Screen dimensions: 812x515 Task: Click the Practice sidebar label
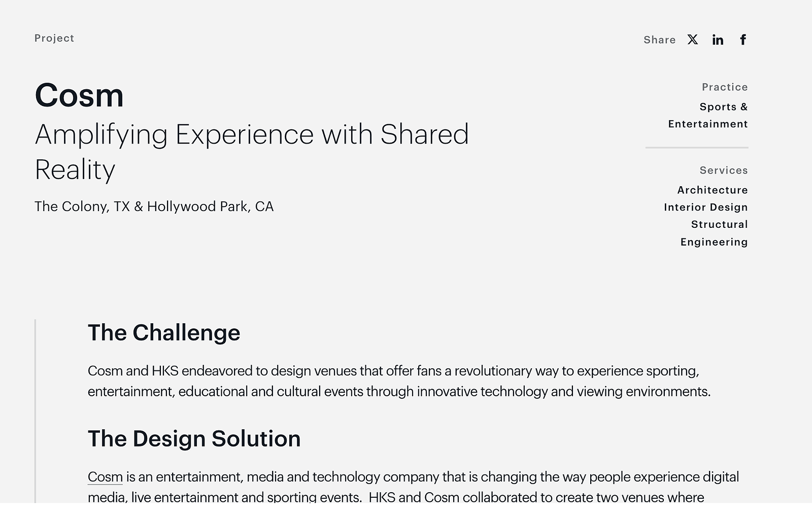(725, 87)
